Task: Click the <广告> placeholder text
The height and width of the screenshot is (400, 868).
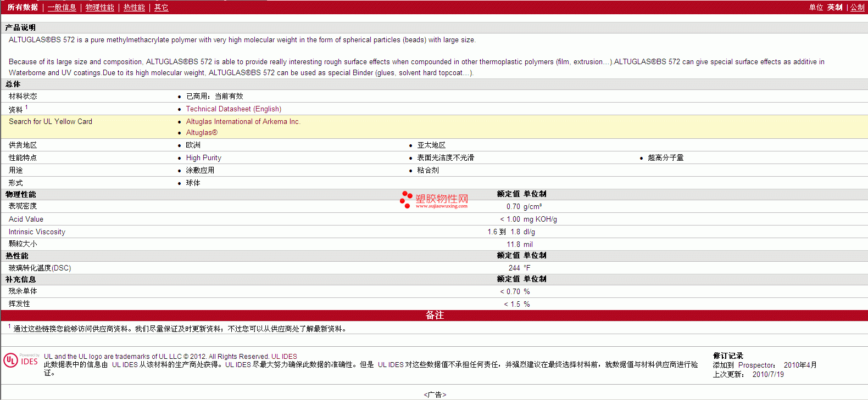Action: click(435, 395)
